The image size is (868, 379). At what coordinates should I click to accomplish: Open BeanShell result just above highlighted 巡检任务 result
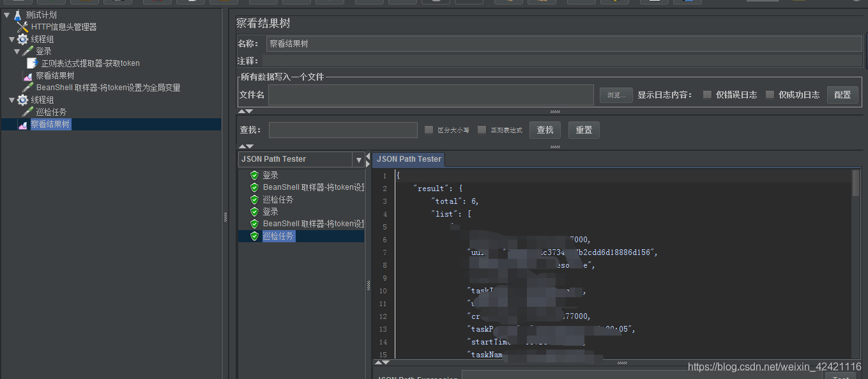click(x=313, y=224)
